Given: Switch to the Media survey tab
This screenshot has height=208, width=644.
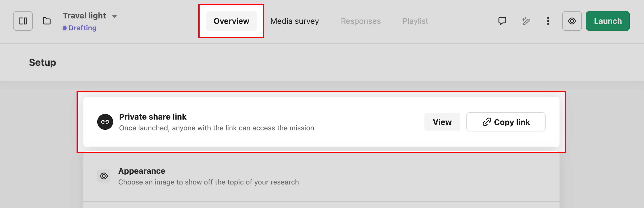Looking at the screenshot, I should tap(295, 21).
